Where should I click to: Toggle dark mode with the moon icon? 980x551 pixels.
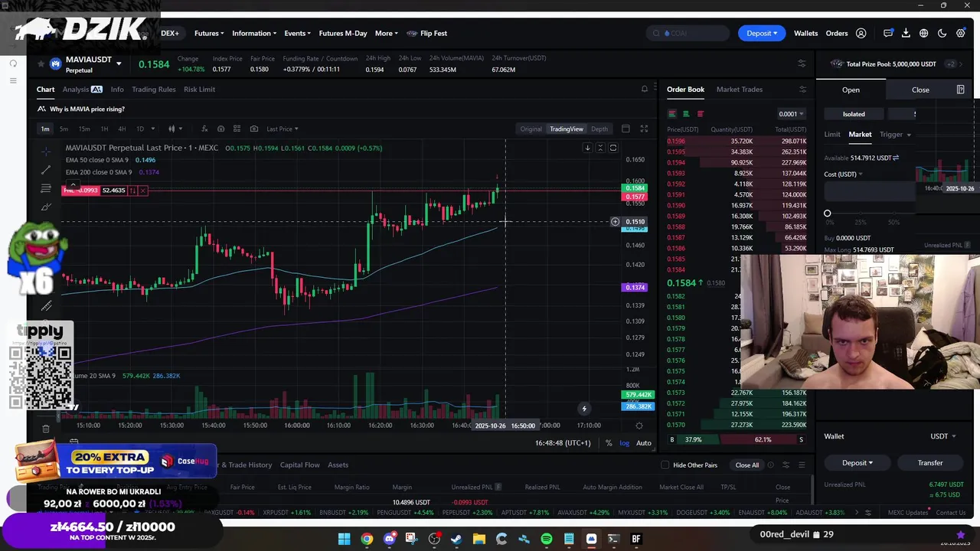tap(942, 34)
